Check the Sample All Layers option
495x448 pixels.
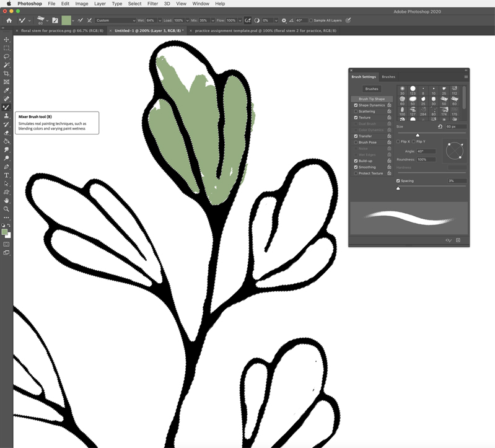(x=311, y=20)
